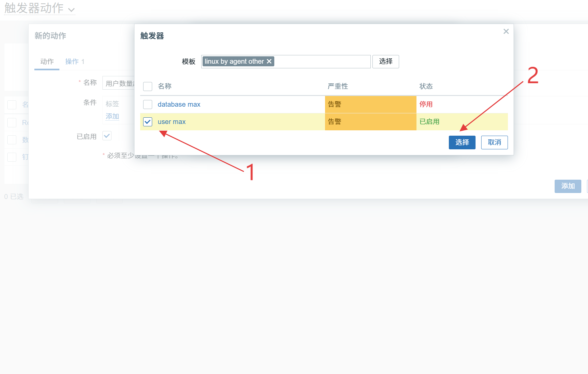The image size is (588, 374).
Task: Toggle the 已启用 checkbox in new action form
Action: coord(107,136)
